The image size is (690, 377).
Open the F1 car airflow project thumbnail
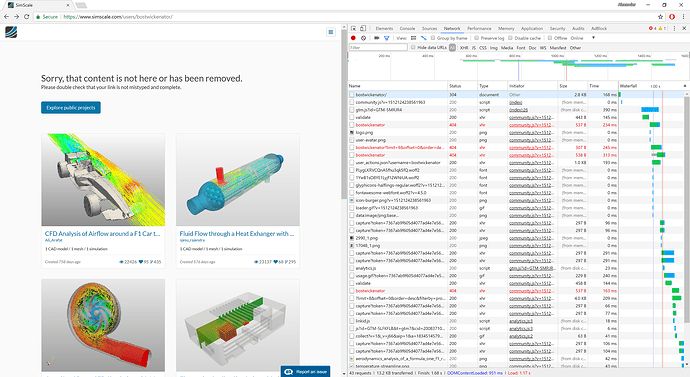(x=103, y=179)
